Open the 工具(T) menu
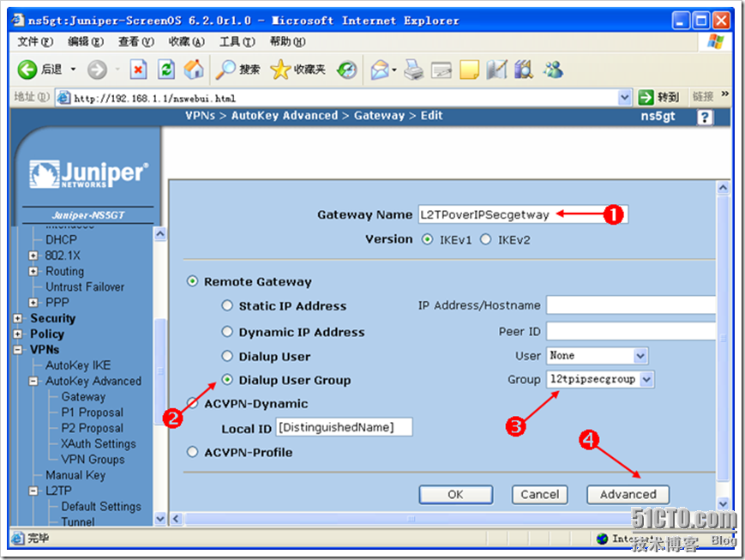The height and width of the screenshot is (560, 745). click(237, 42)
